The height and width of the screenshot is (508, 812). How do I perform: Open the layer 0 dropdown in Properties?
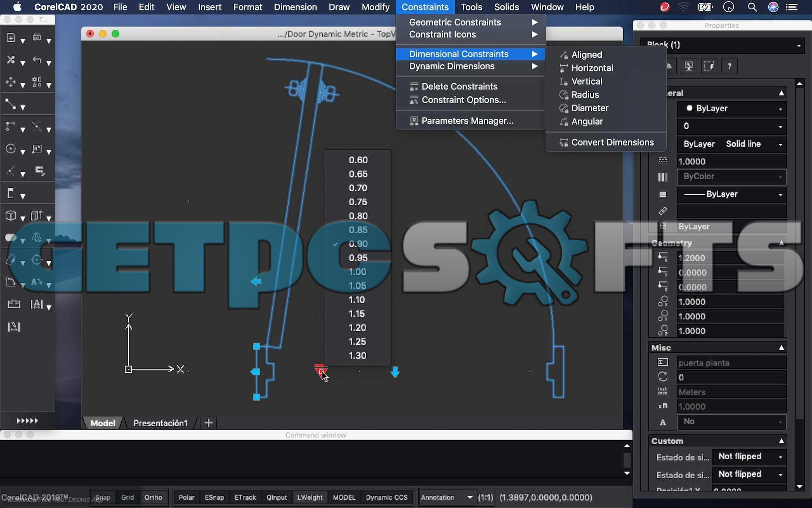coord(732,126)
